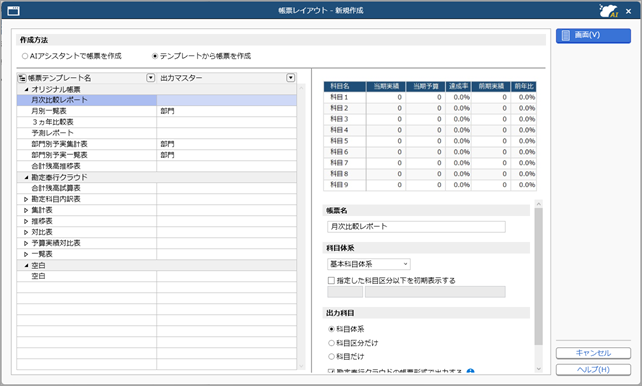Click the 達成率 preview column header
The height and width of the screenshot is (386, 642).
pyautogui.click(x=458, y=86)
